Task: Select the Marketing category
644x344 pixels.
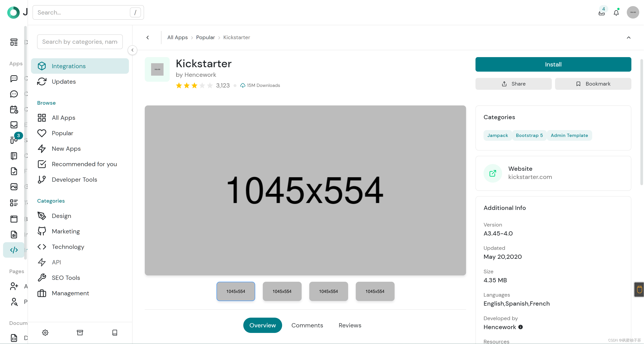Action: tap(80, 231)
